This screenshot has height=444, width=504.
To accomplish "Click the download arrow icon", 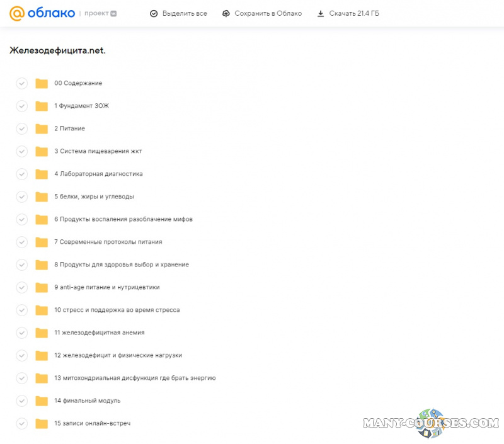I will point(321,13).
